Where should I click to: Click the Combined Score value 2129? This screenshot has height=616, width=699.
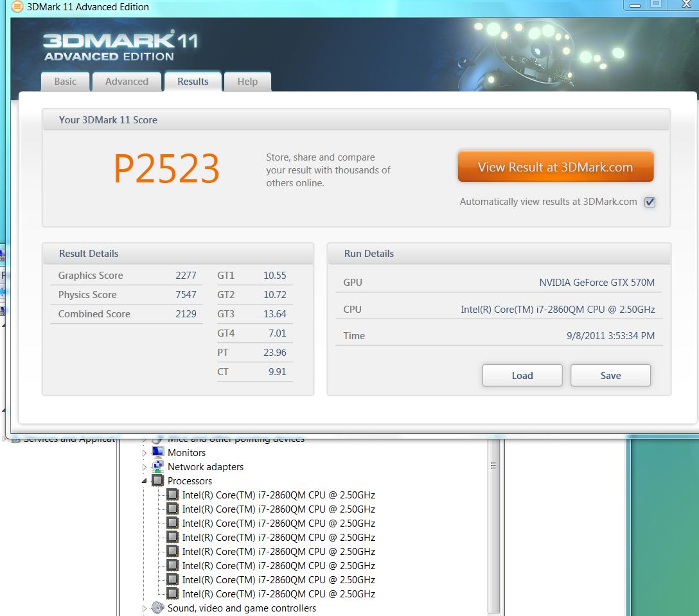point(186,314)
